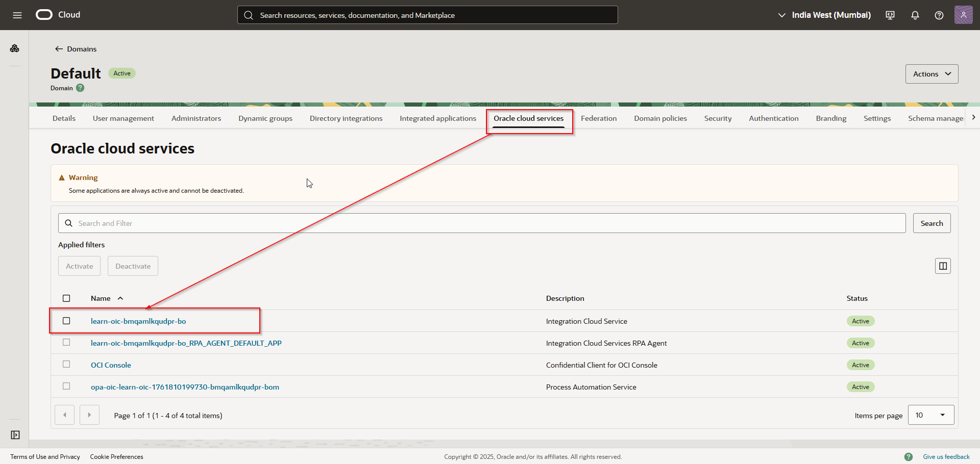Switch to the Federation tab
Screen dimensions: 980x464
pyautogui.click(x=598, y=118)
